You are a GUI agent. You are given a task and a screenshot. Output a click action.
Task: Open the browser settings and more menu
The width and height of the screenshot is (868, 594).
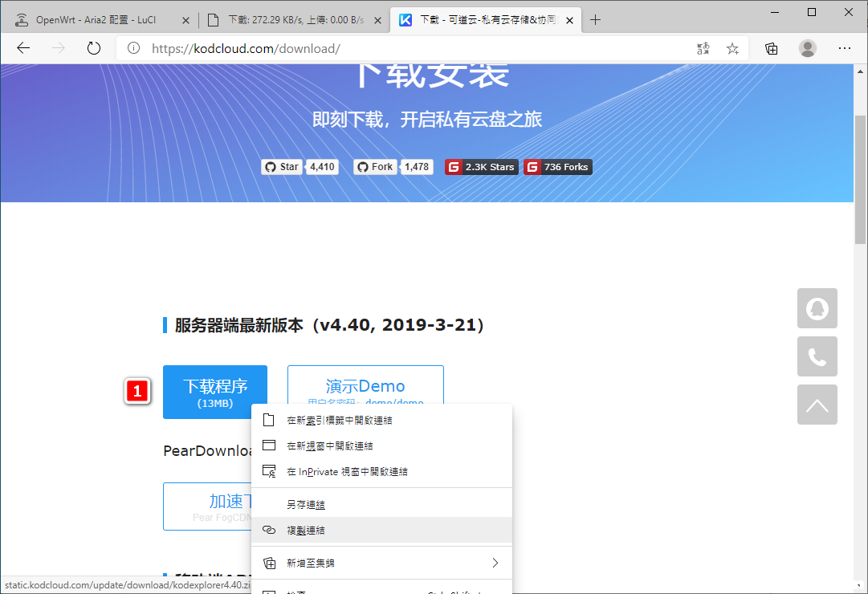[844, 48]
